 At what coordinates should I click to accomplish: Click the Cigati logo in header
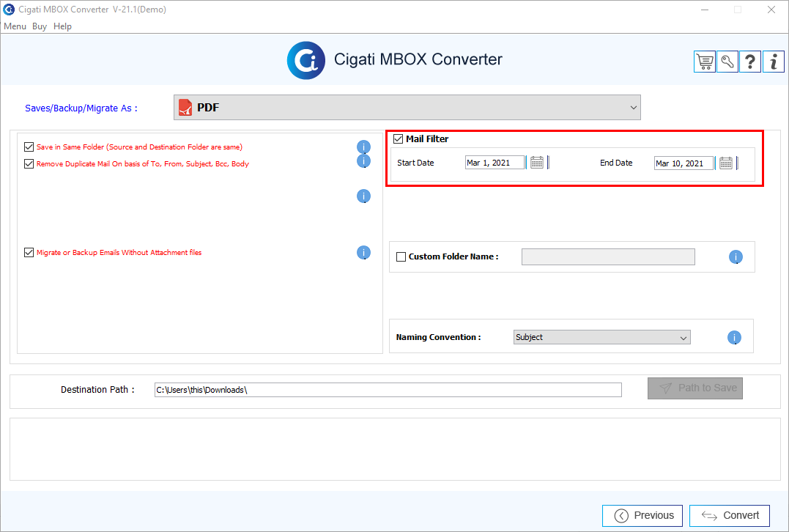point(306,60)
